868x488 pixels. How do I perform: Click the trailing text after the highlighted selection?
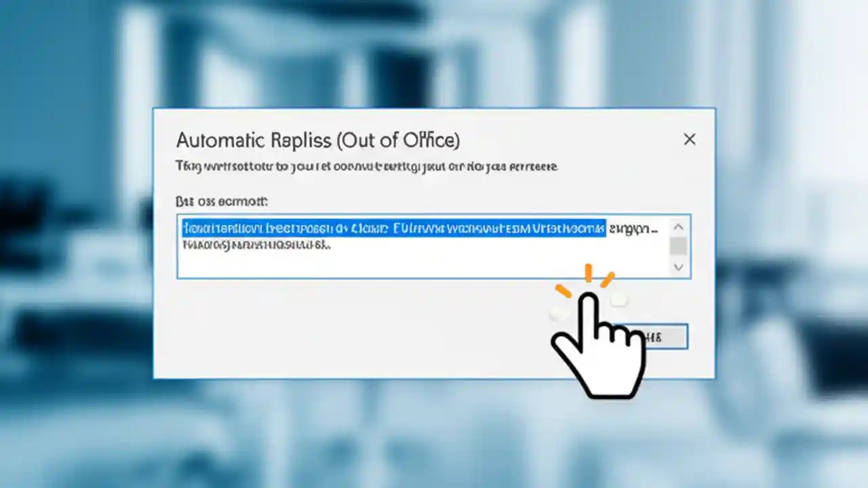tap(634, 229)
